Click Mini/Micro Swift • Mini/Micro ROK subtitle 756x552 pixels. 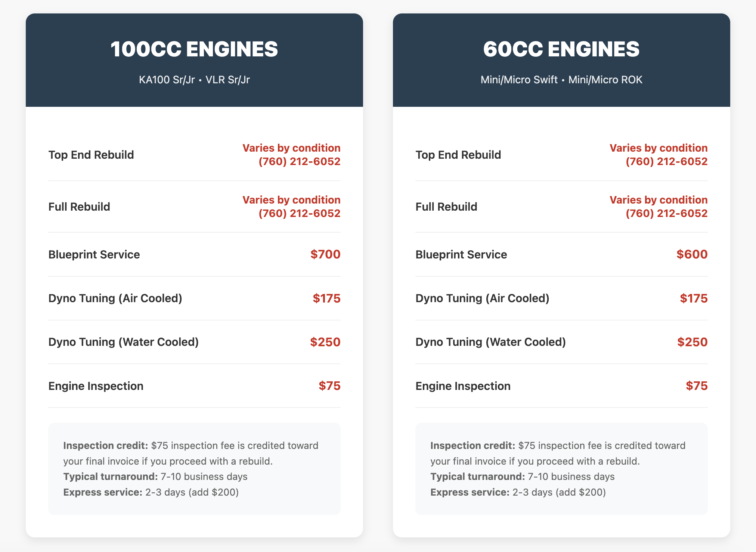tap(561, 80)
